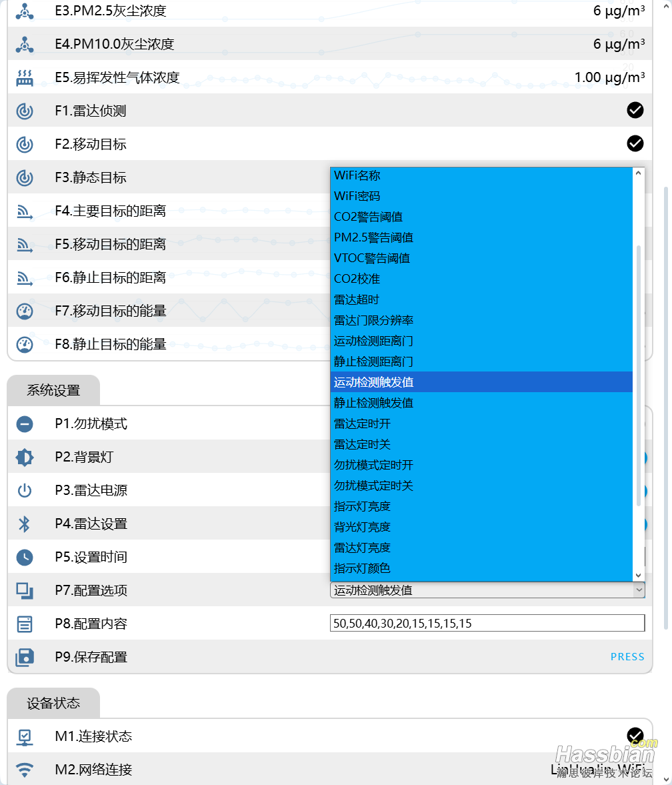This screenshot has height=785, width=672.
Task: Click the P4.雷达设置 bluetooth icon
Action: point(25,524)
